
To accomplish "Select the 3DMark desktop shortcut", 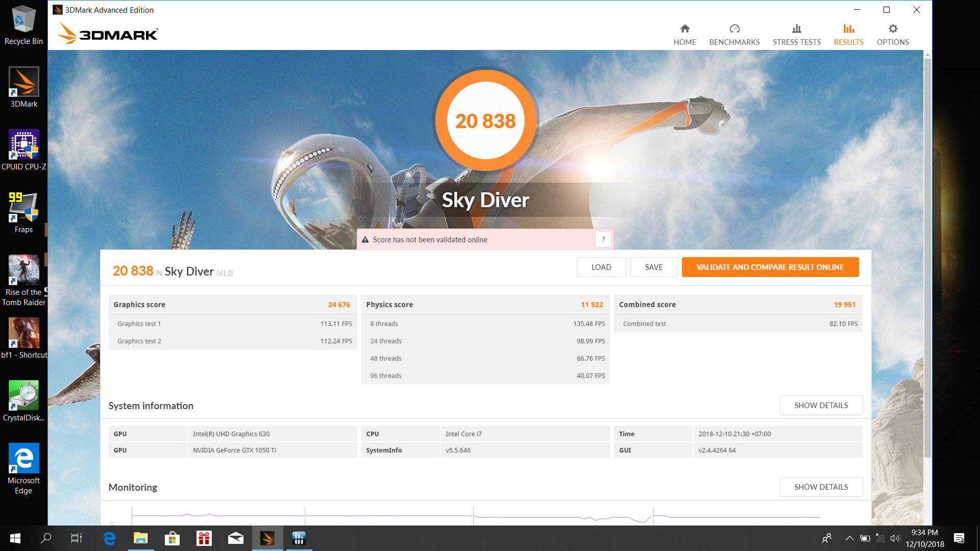I will 24,87.
